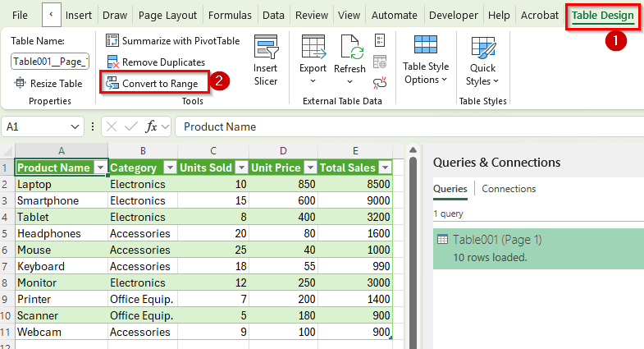The height and width of the screenshot is (349, 644).
Task: Expand the Refresh dropdown arrow
Action: (349, 81)
